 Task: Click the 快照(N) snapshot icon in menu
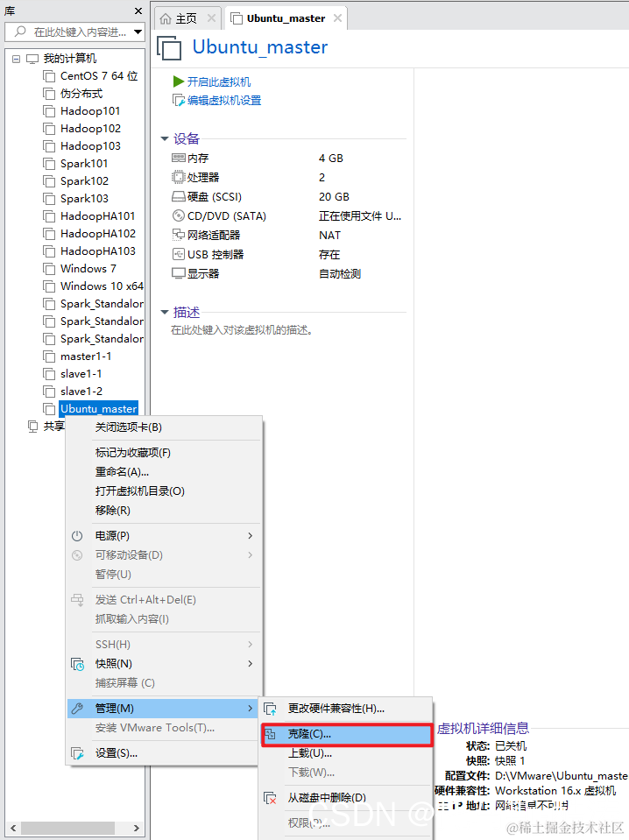78,664
